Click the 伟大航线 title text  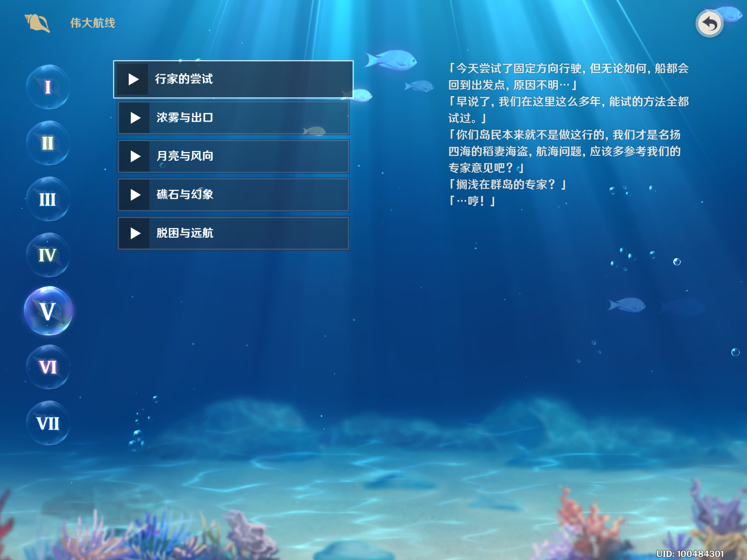93,23
